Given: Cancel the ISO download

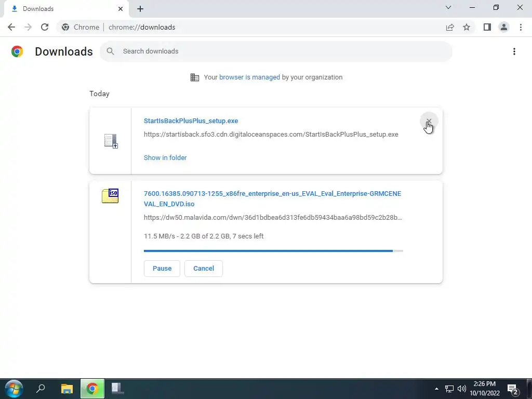Looking at the screenshot, I should (x=204, y=269).
